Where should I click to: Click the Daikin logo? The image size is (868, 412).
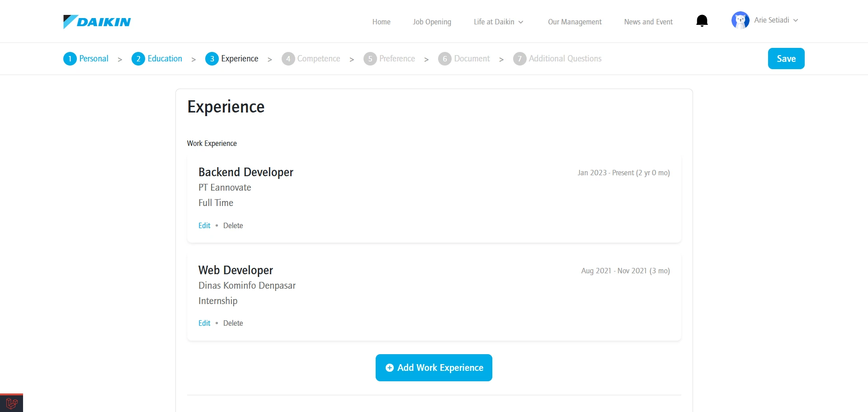97,21
